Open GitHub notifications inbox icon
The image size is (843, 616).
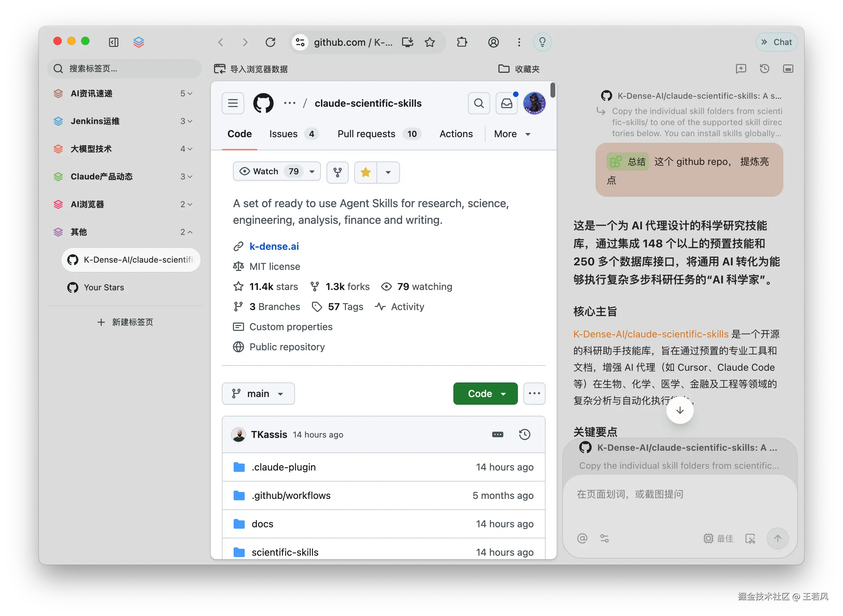tap(506, 103)
